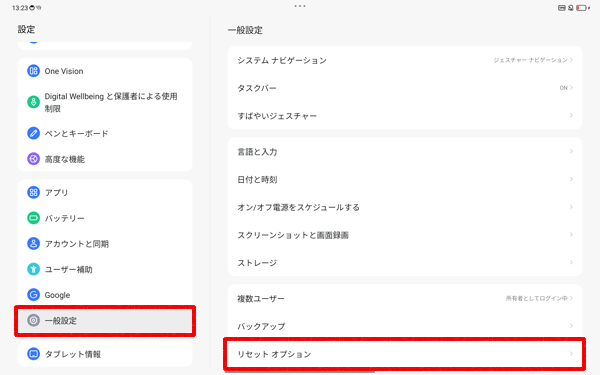The image size is (600, 375).
Task: Tap the ユーザー補助 accessibility icon
Action: [x=33, y=269]
